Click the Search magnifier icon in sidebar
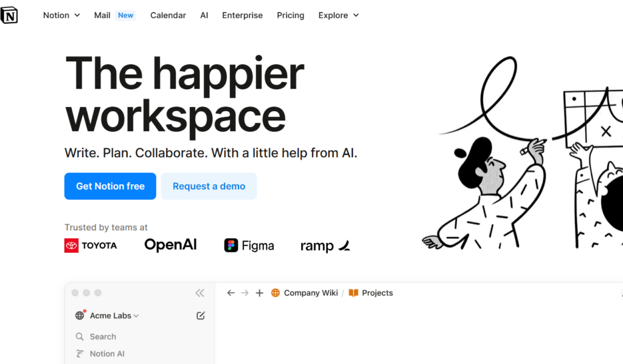 pyautogui.click(x=80, y=337)
